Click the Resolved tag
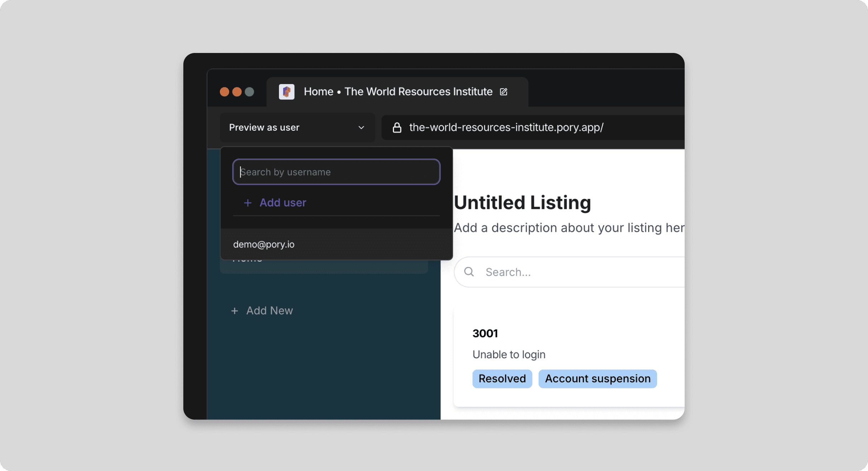Screen dimensions: 868x471 click(502, 379)
